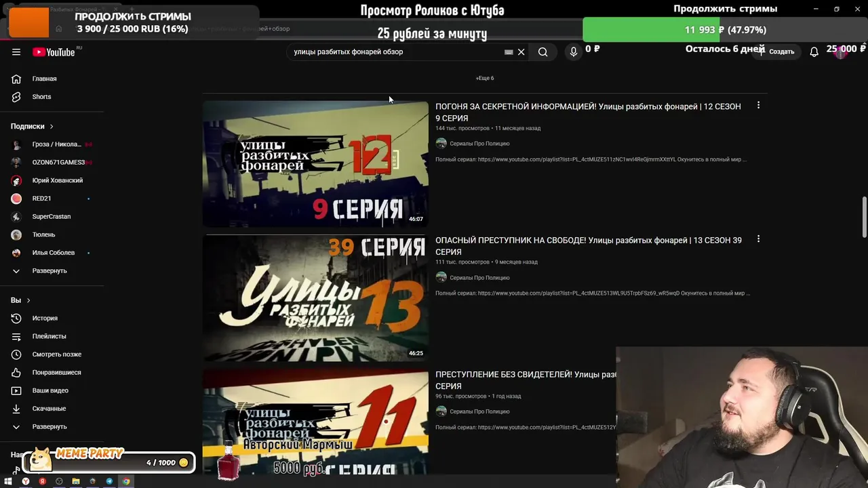Click the YouTube logo
Viewport: 868px width, 488px height.
pyautogui.click(x=54, y=52)
